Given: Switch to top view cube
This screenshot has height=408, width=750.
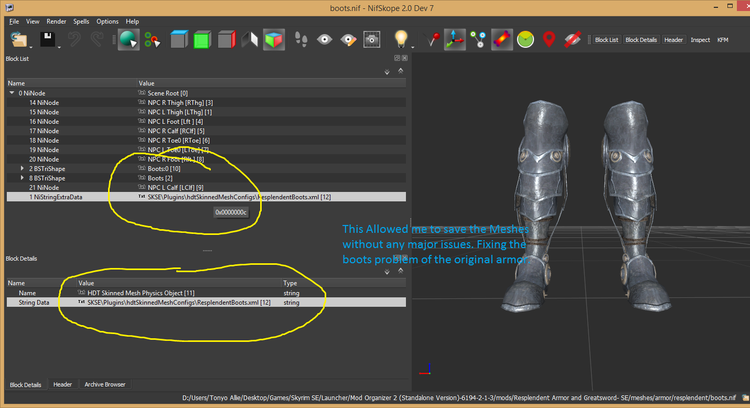Looking at the screenshot, I should [x=178, y=39].
